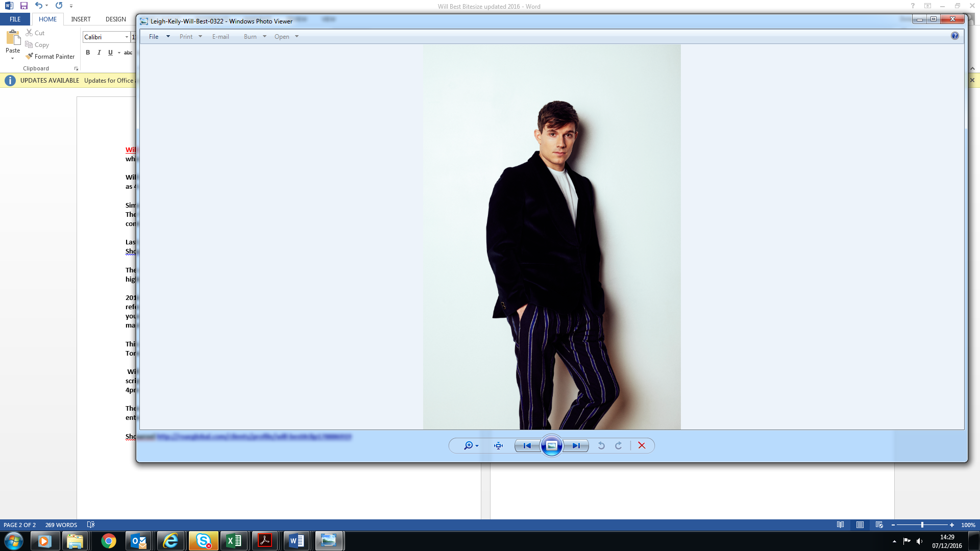The image size is (980, 551).
Task: Click Format Painter in Clipboard group
Action: (50, 57)
